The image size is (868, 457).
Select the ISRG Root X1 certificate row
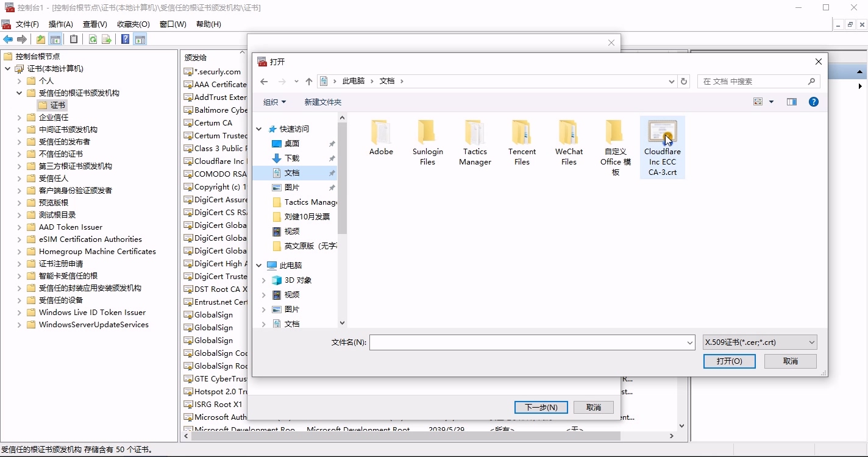pos(215,405)
